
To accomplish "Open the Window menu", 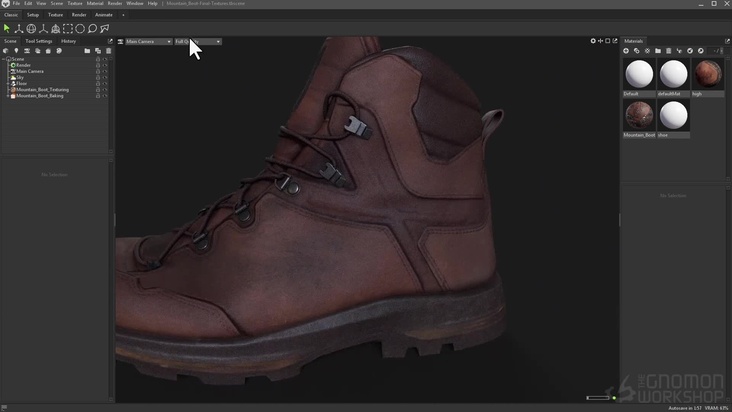I will (x=135, y=3).
